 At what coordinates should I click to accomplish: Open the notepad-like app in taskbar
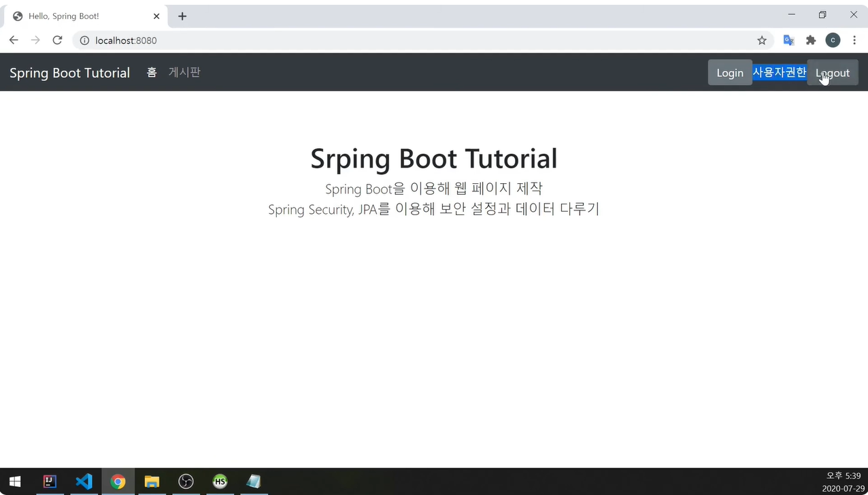click(254, 481)
